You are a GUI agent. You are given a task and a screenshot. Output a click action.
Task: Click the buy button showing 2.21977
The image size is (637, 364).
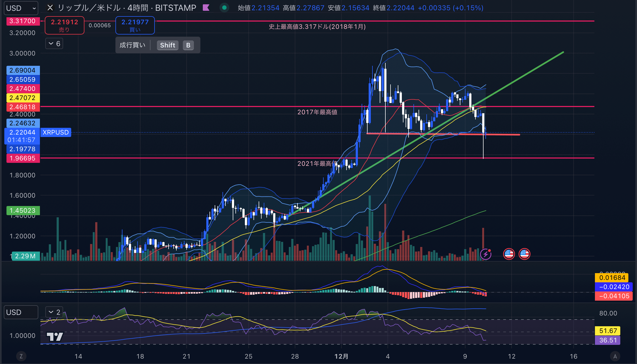(x=135, y=25)
